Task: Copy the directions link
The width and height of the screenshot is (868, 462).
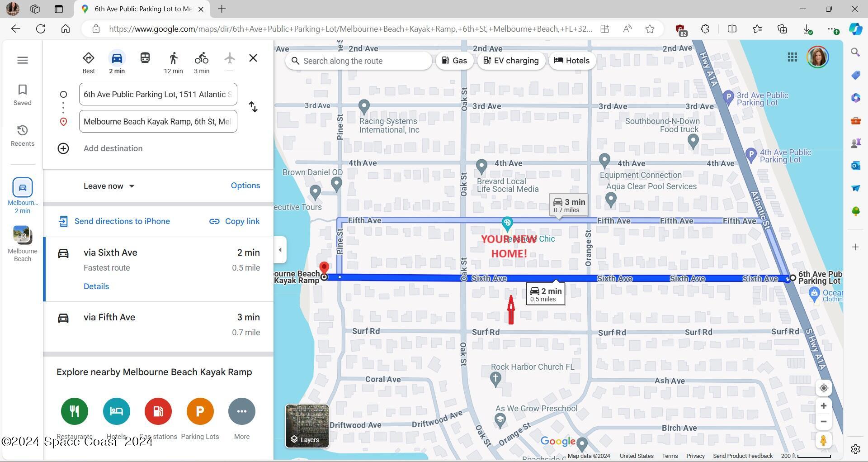Action: tap(234, 221)
